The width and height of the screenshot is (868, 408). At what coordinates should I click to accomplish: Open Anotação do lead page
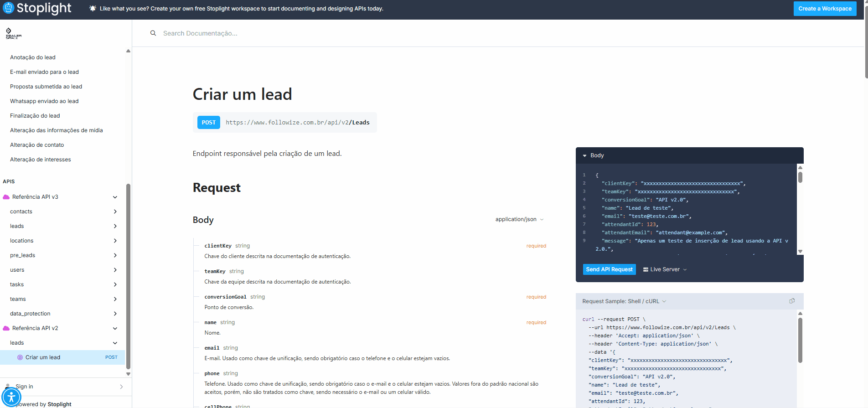[33, 57]
